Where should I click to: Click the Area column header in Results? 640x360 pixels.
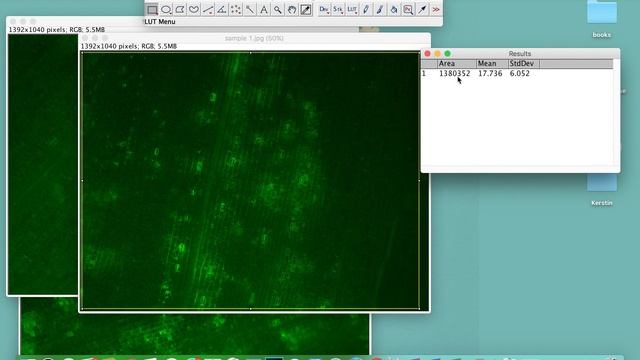tap(456, 63)
